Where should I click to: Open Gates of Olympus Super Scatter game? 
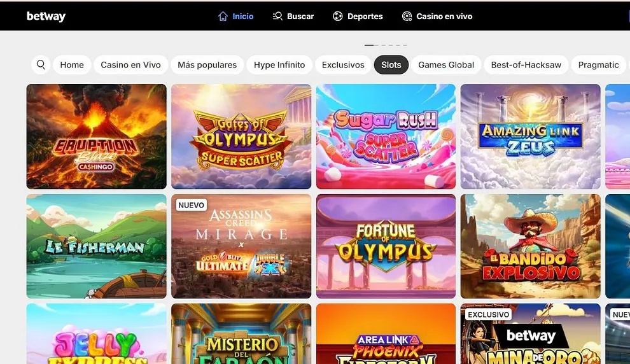(241, 136)
